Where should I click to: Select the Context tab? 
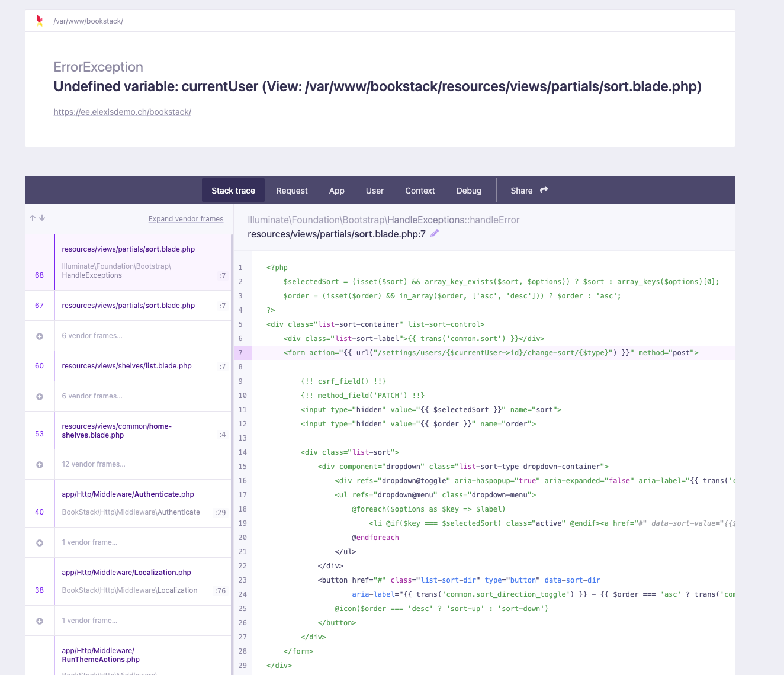[420, 190]
